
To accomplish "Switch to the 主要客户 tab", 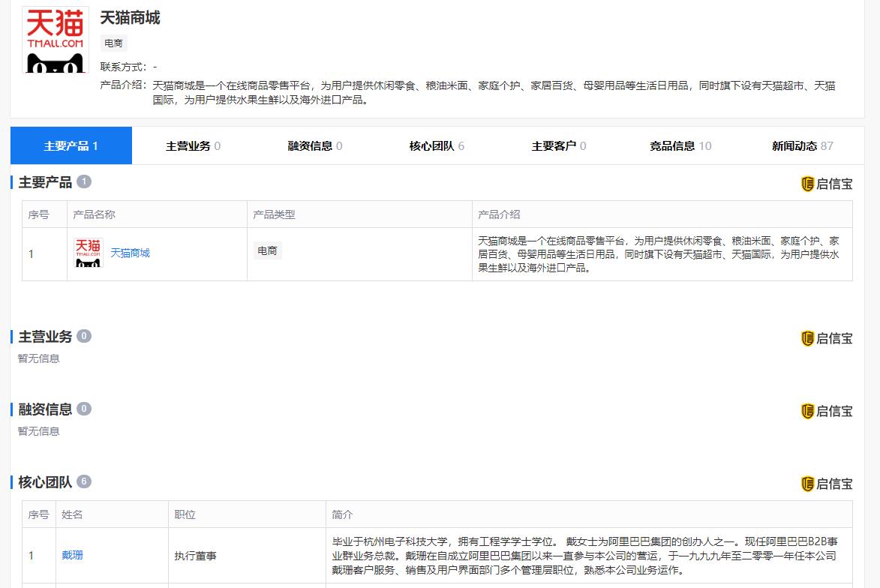I will coord(559,146).
